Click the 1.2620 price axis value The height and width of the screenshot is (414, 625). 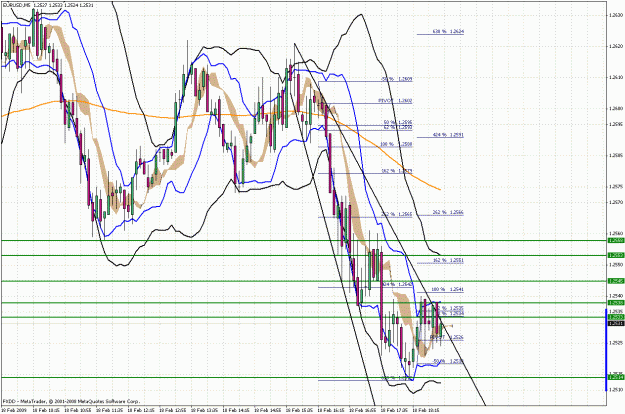pos(616,46)
